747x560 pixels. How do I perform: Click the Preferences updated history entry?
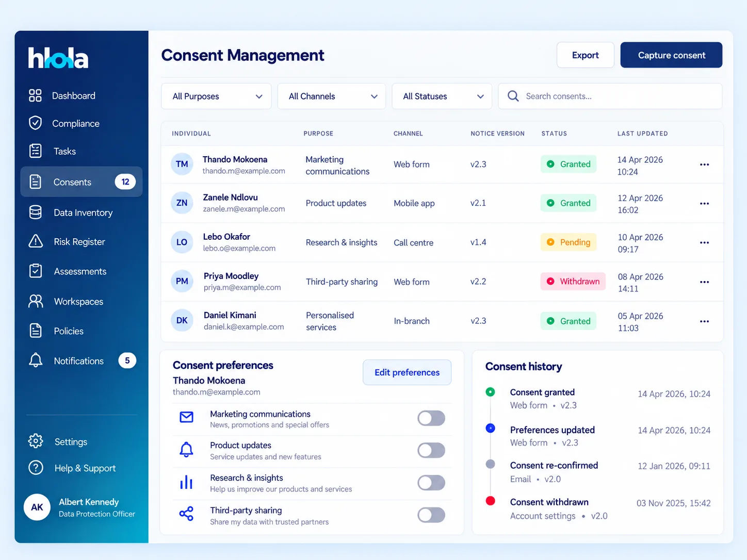click(598, 436)
